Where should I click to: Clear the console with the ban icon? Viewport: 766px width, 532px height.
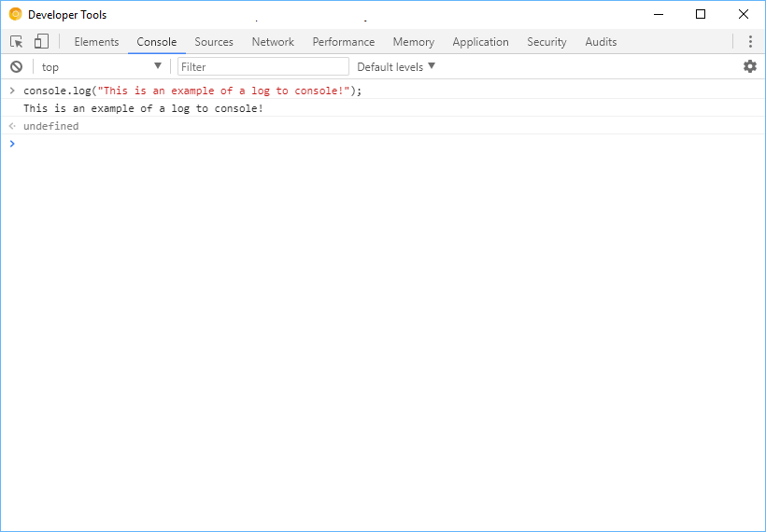(x=17, y=66)
